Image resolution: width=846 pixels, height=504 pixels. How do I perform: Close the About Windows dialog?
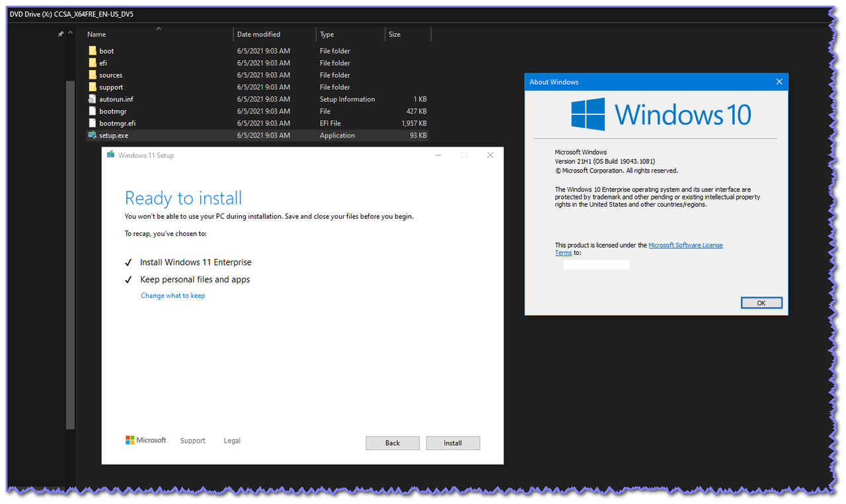point(779,82)
